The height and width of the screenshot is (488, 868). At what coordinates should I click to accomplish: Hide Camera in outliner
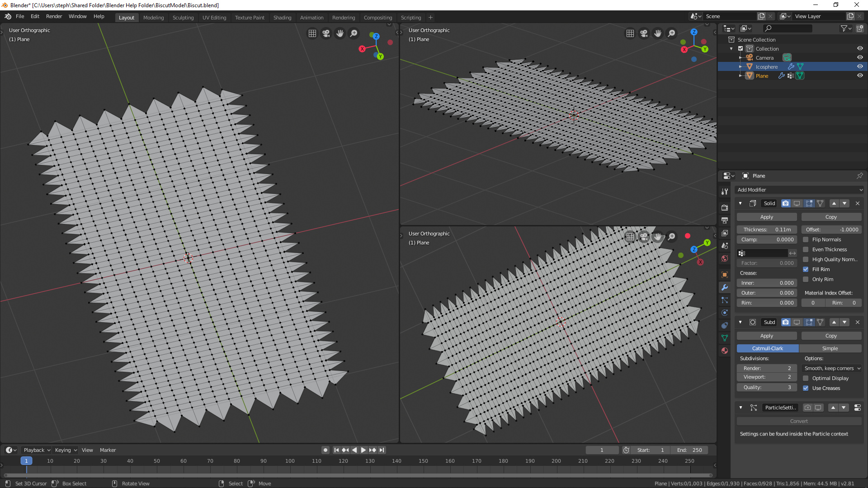(860, 57)
